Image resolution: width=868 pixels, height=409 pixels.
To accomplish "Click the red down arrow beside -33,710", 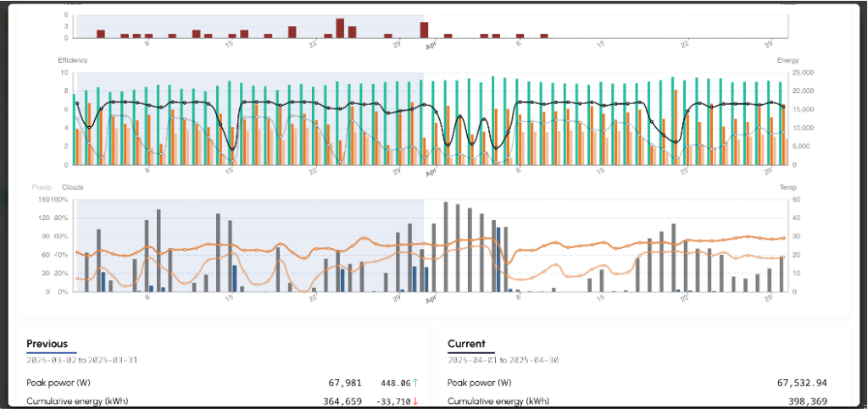I will coord(415,401).
